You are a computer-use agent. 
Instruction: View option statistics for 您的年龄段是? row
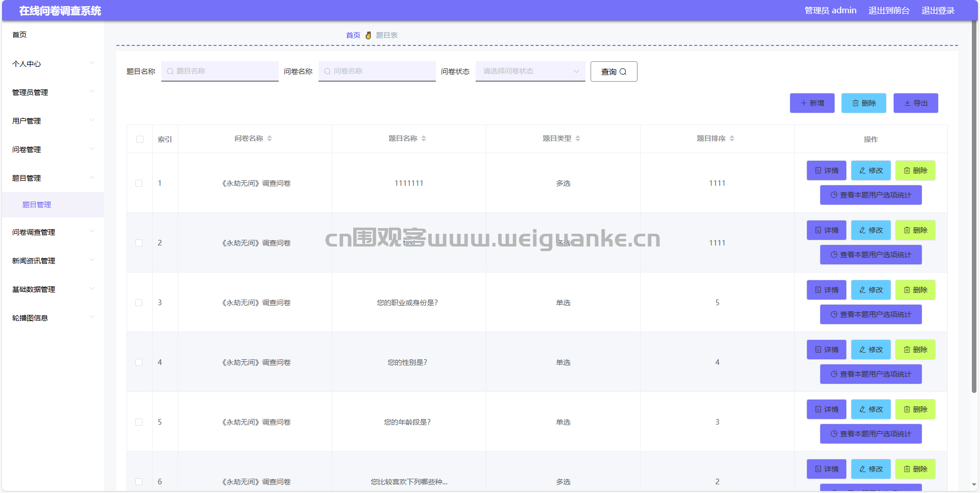871,434
